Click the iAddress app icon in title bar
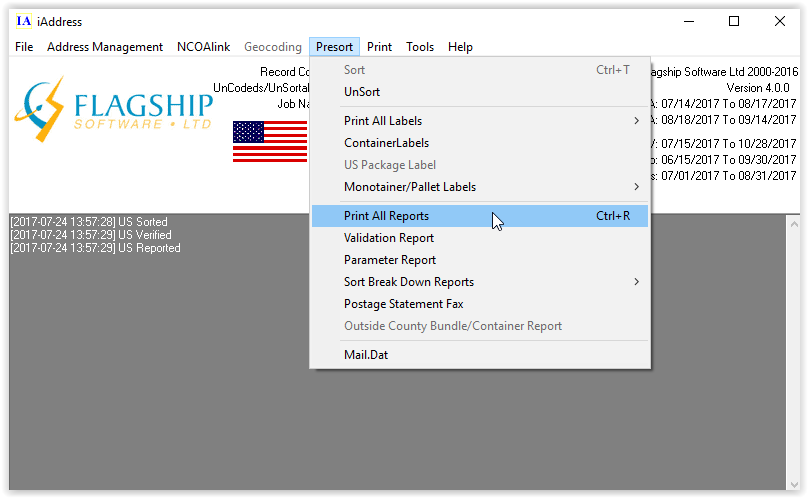The height and width of the screenshot is (498, 808). 23,21
